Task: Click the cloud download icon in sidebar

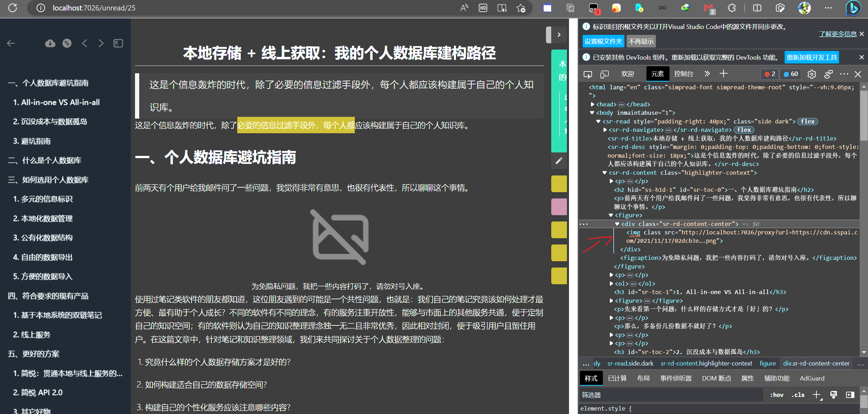Action: [x=50, y=43]
